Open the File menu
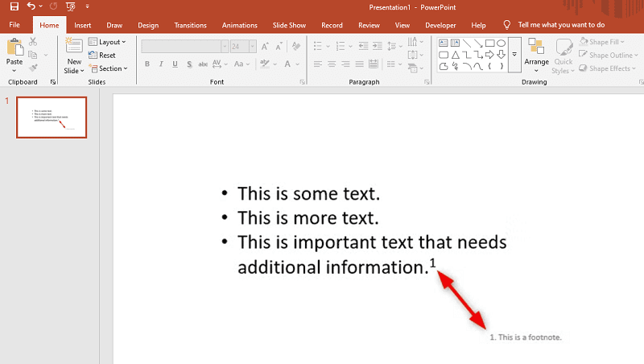644x364 pixels. (x=14, y=25)
